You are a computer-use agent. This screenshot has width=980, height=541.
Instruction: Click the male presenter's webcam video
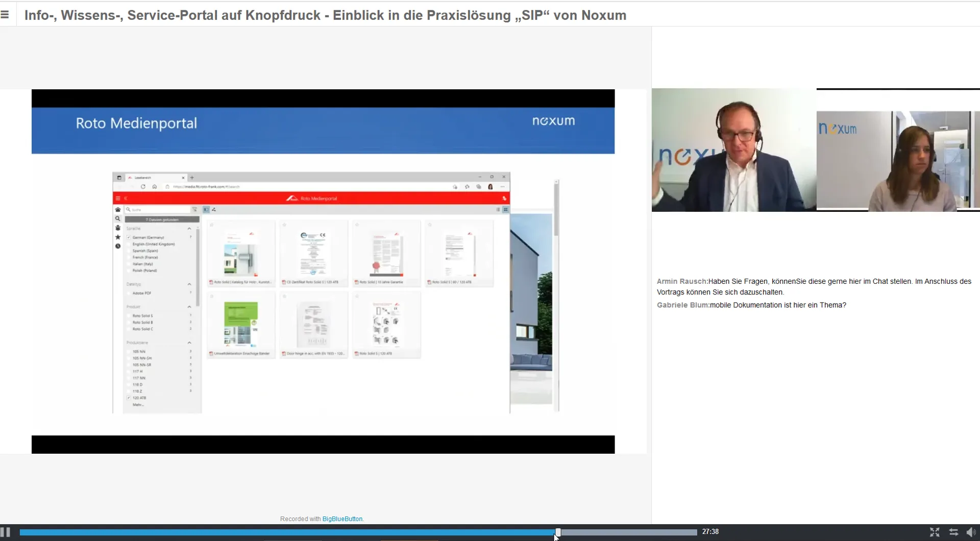pos(734,150)
